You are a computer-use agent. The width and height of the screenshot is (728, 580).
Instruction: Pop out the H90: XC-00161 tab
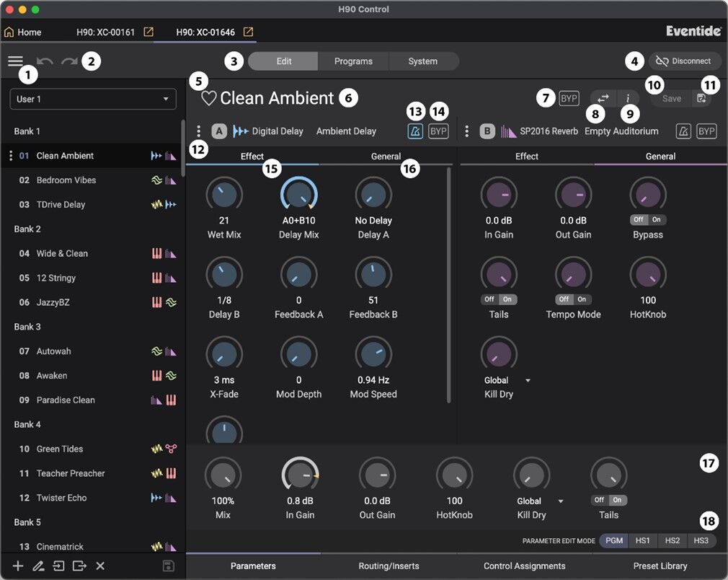(148, 32)
